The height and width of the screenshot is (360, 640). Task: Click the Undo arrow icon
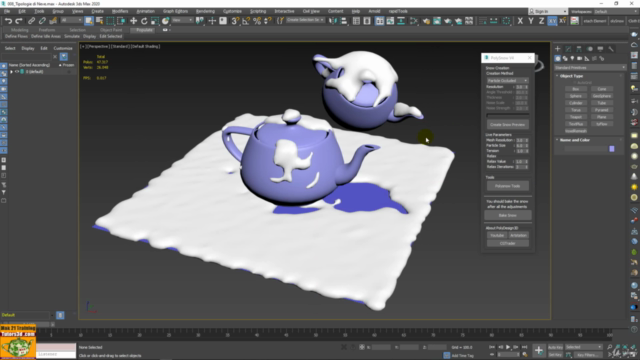(x=9, y=21)
